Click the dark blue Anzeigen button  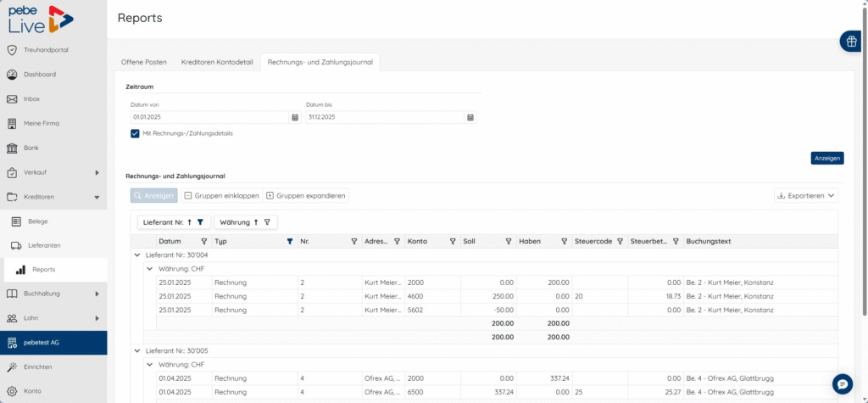827,159
